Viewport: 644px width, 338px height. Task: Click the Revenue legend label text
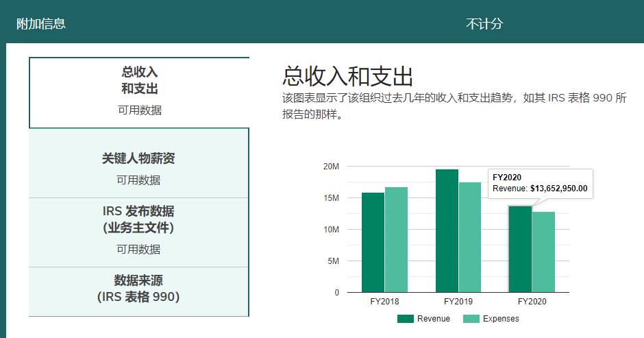[434, 319]
